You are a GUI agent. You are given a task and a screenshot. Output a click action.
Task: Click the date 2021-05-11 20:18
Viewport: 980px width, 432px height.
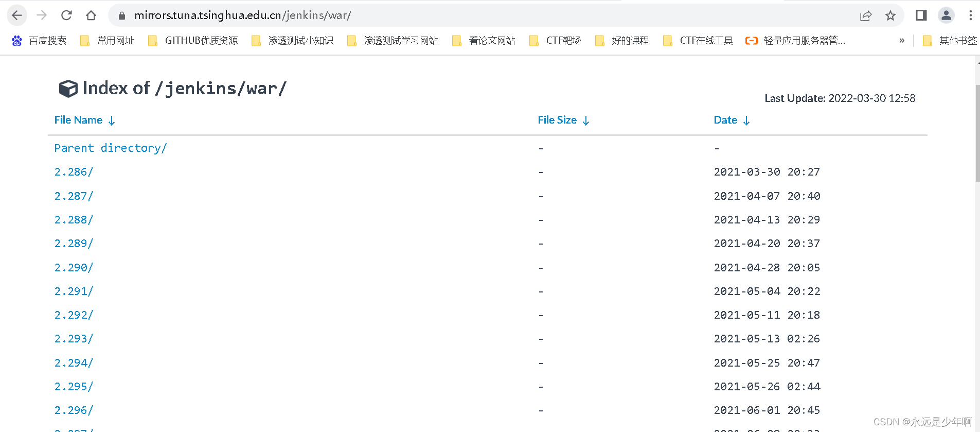767,315
